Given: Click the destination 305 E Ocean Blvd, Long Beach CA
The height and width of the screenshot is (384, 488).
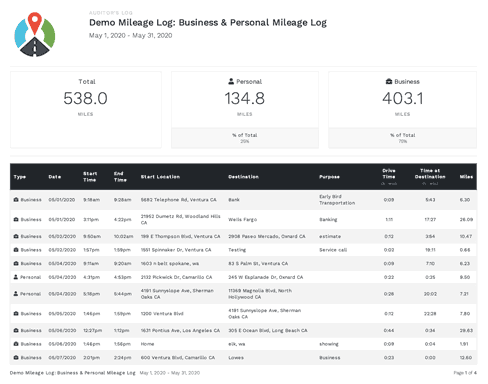Looking at the screenshot, I should 268,330.
